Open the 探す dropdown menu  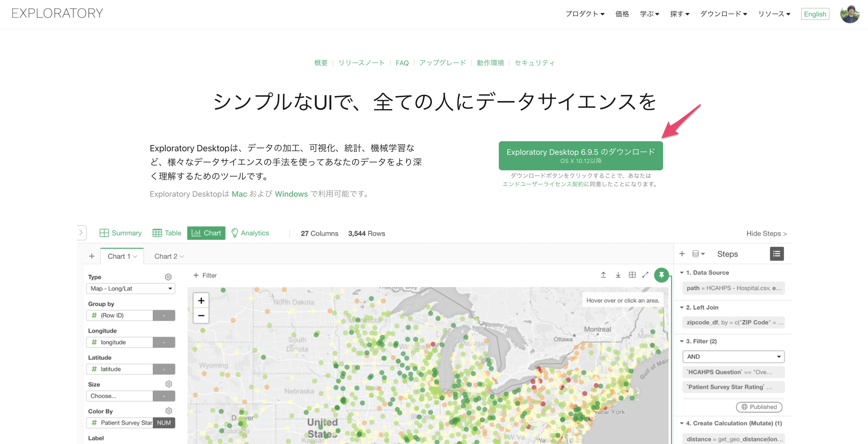(679, 14)
